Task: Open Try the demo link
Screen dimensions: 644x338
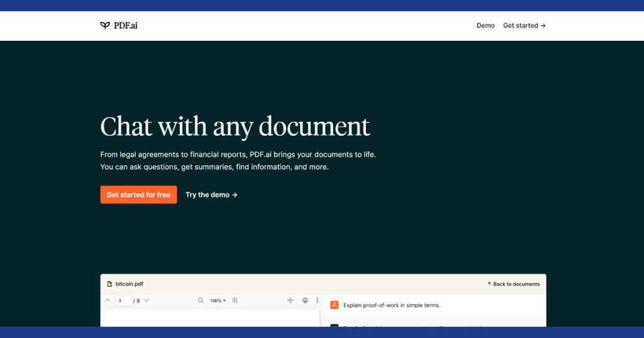Action: click(x=211, y=195)
